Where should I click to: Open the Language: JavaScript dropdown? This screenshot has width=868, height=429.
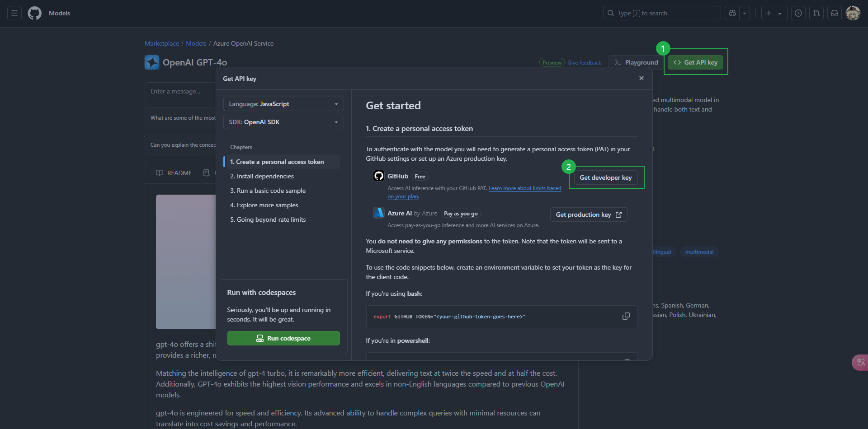click(x=283, y=104)
